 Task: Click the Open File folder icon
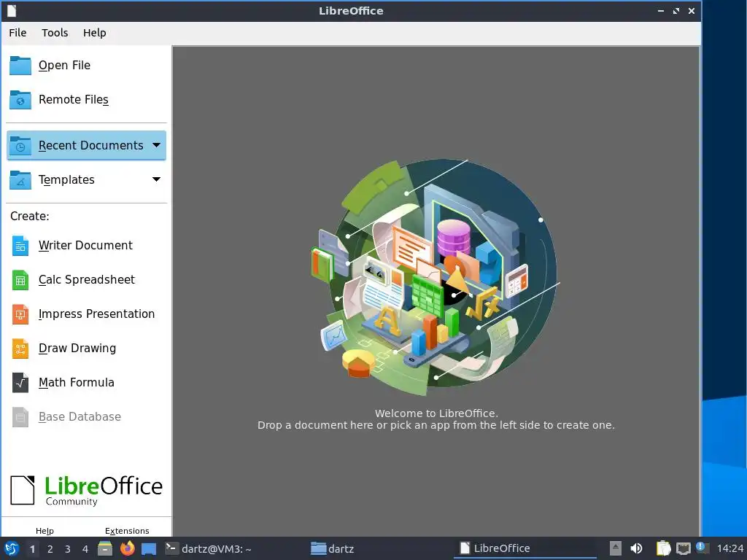point(20,65)
